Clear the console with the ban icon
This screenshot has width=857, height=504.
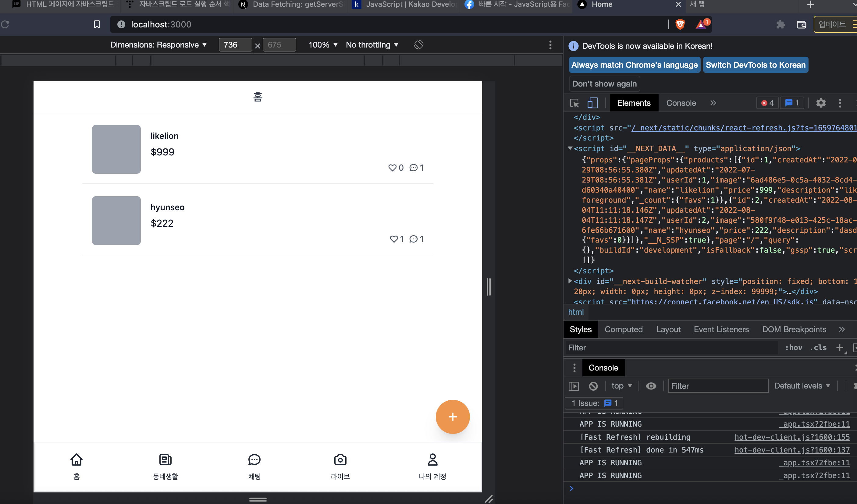point(593,386)
